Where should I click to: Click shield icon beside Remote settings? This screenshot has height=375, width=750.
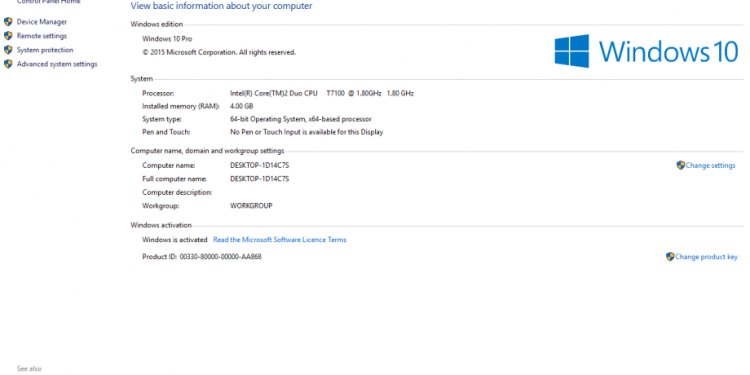(8, 36)
